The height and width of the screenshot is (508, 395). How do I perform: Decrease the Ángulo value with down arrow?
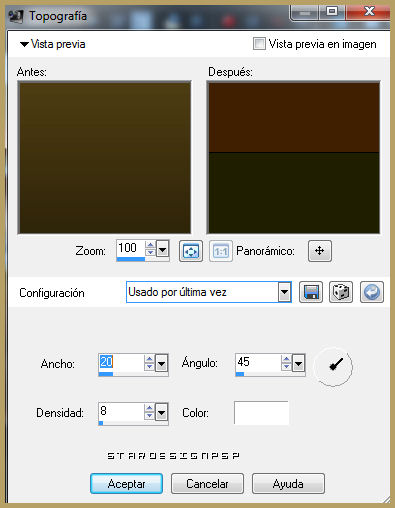[286, 366]
